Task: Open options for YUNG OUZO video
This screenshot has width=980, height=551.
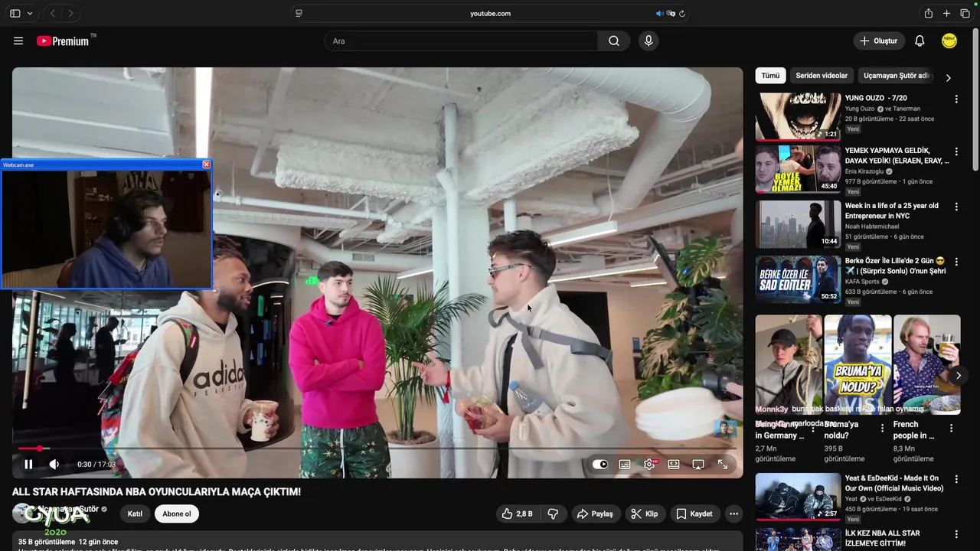Action: click(x=955, y=99)
